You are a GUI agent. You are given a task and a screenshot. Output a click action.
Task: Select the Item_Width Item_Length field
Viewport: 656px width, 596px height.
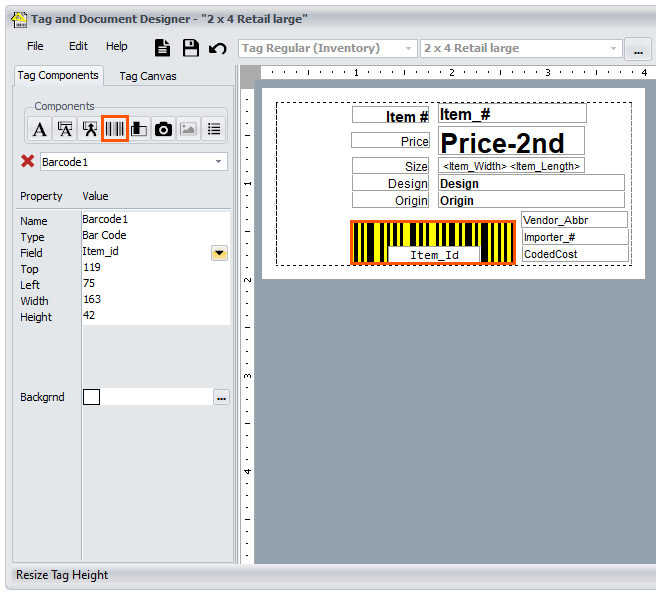tap(511, 166)
